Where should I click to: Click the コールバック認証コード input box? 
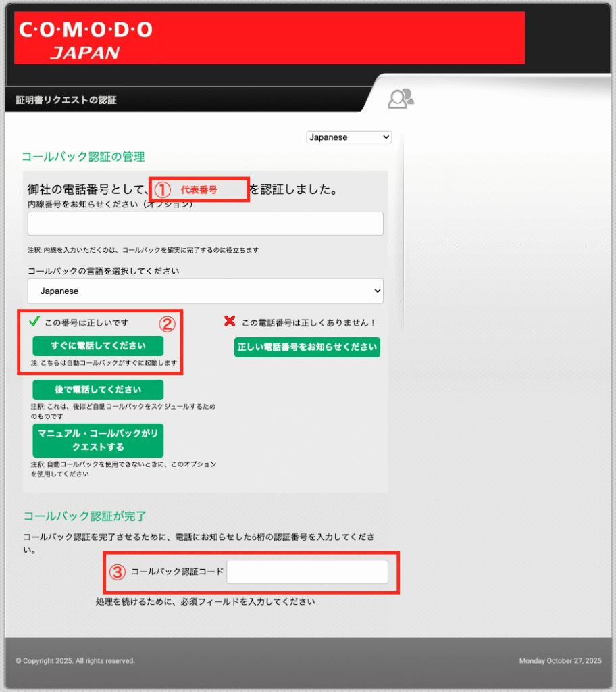(307, 572)
